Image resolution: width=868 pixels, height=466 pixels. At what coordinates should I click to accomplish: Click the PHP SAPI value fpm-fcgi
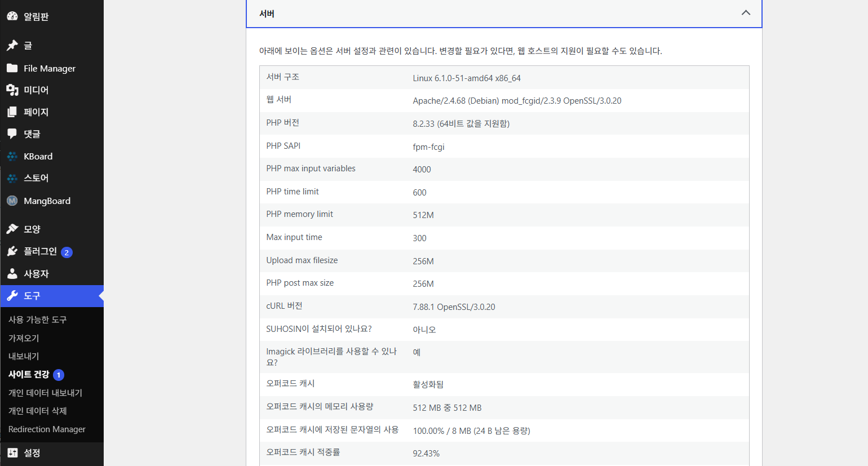(428, 147)
